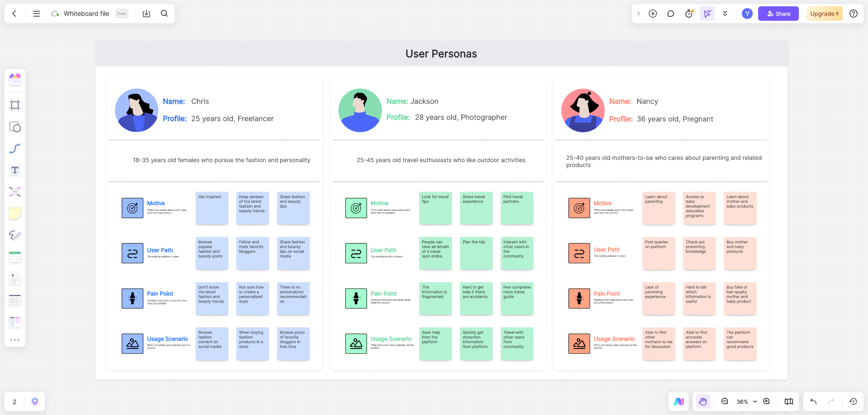Open the hamburger main menu

(x=37, y=14)
